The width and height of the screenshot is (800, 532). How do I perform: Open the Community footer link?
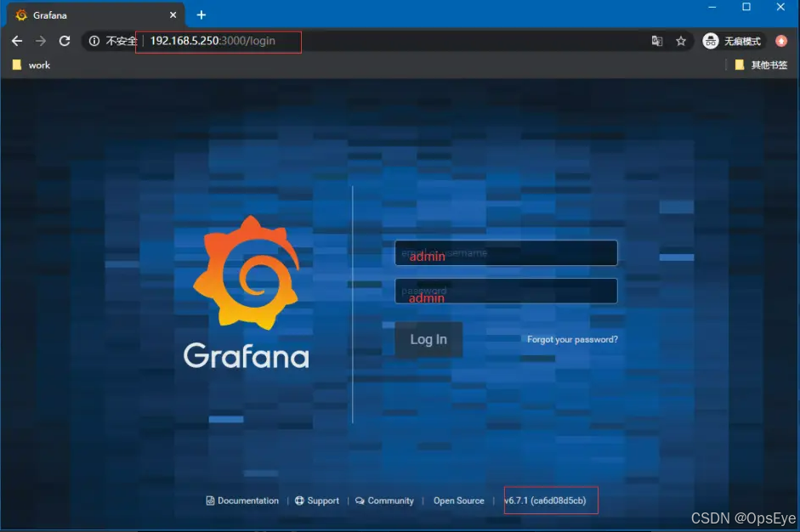[384, 501]
